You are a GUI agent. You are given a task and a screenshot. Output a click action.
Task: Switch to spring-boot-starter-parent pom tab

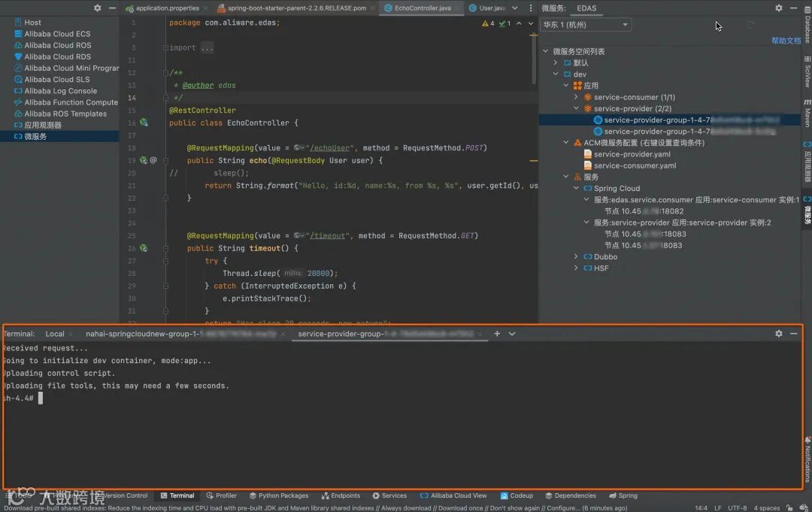(295, 8)
